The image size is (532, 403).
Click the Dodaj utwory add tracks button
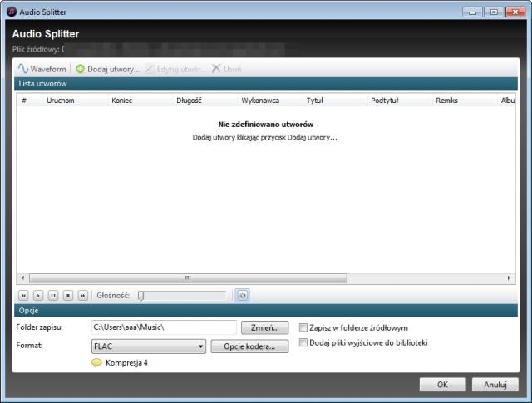point(107,69)
